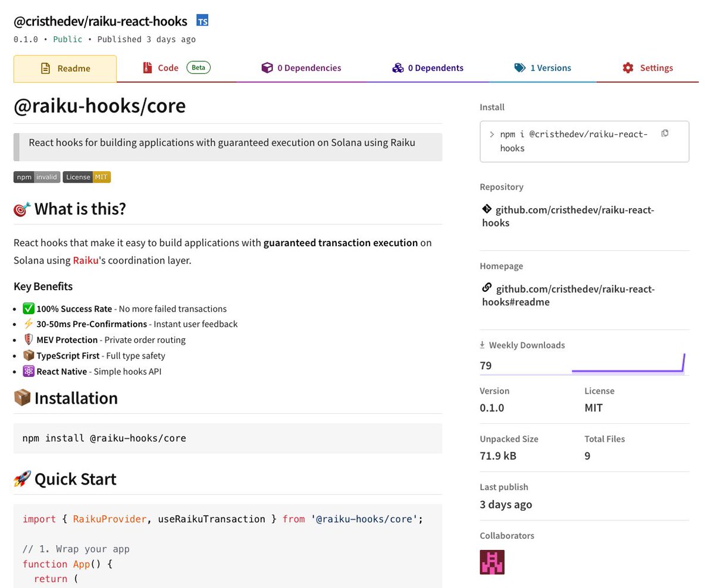Click the target emoji icon
Screen dimensions: 714x588
click(x=22, y=209)
